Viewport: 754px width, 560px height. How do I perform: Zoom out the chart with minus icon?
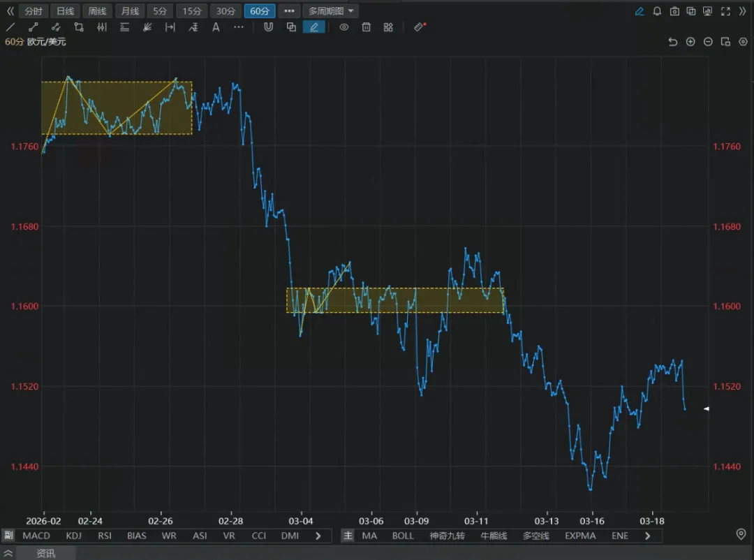708,42
